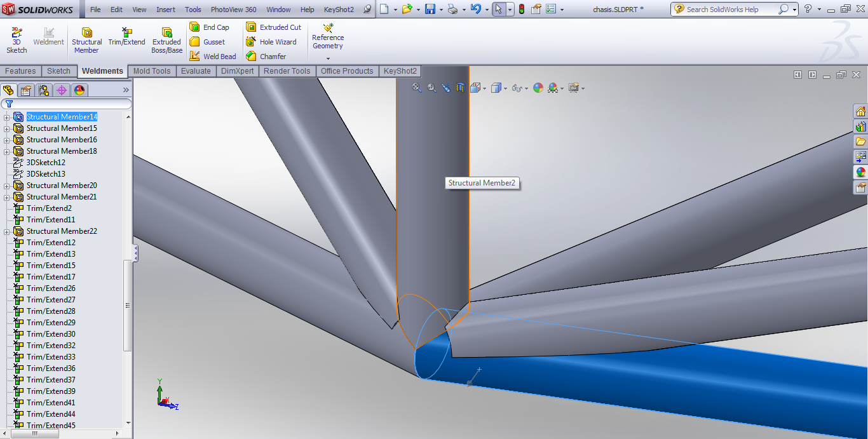Open the Insert menu
Screen dimensions: 868x439
point(166,10)
